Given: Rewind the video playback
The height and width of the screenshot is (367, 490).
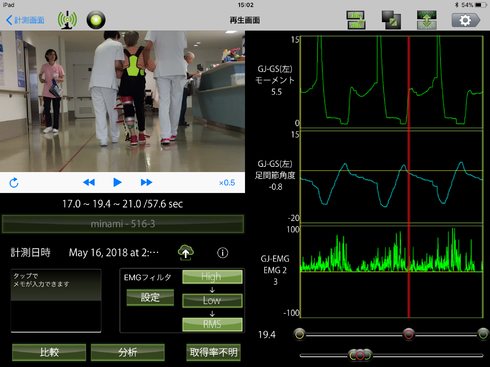Looking at the screenshot, I should tap(89, 182).
